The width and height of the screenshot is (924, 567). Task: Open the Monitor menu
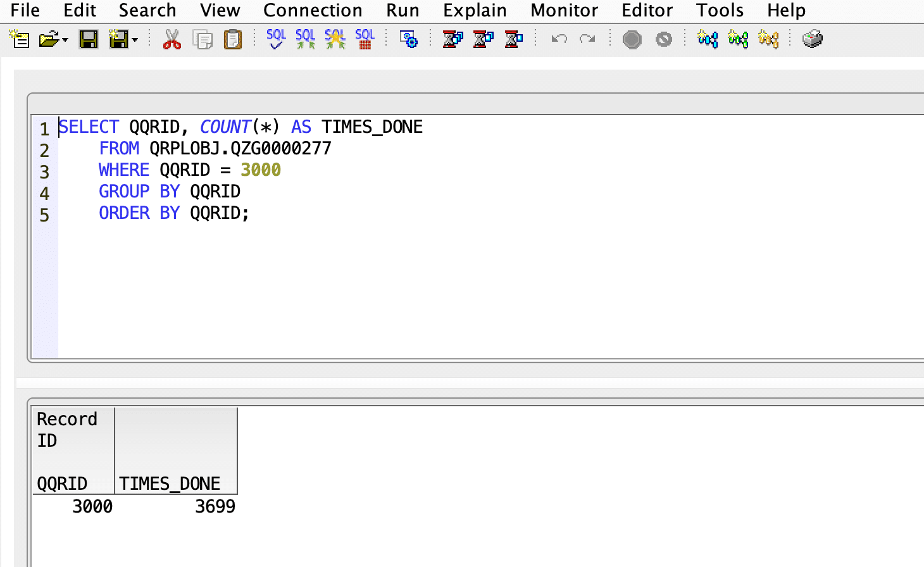(x=564, y=11)
